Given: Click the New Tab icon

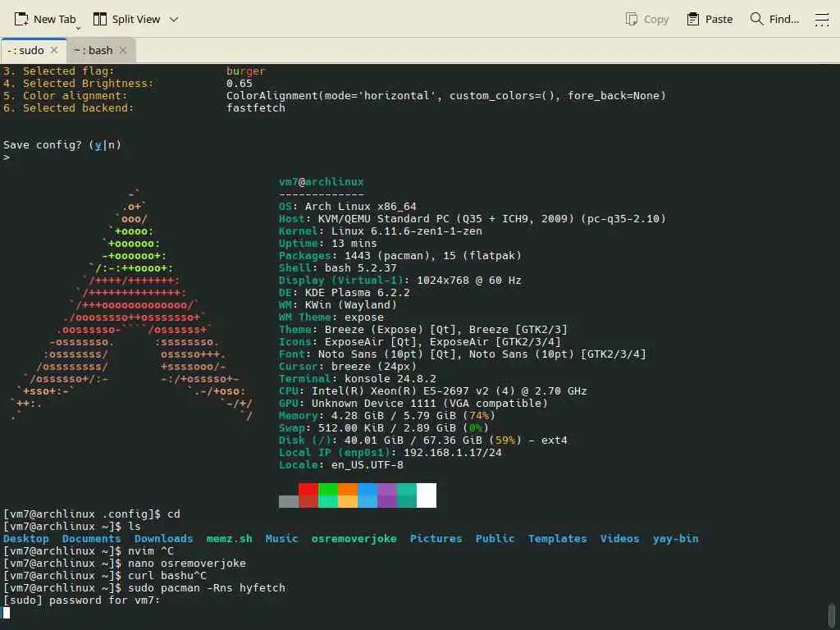Looking at the screenshot, I should (x=21, y=20).
